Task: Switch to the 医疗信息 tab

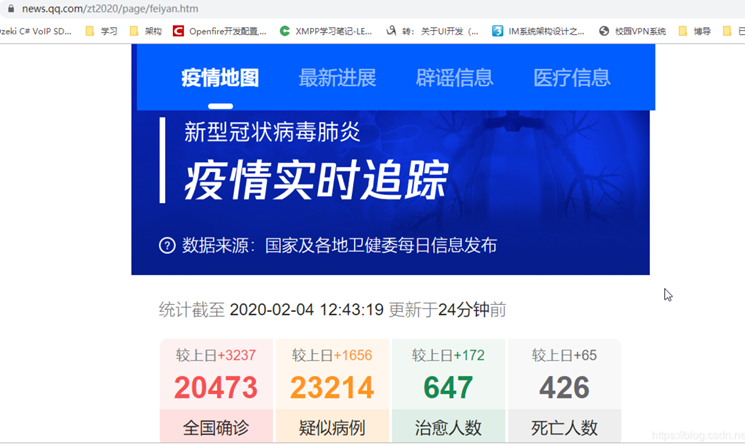Action: pyautogui.click(x=572, y=78)
